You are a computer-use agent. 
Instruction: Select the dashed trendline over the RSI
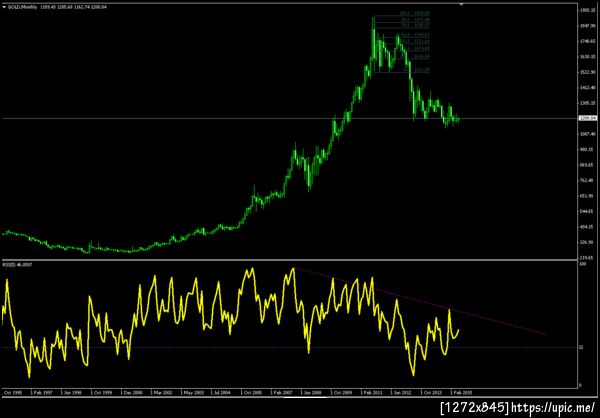(421, 302)
